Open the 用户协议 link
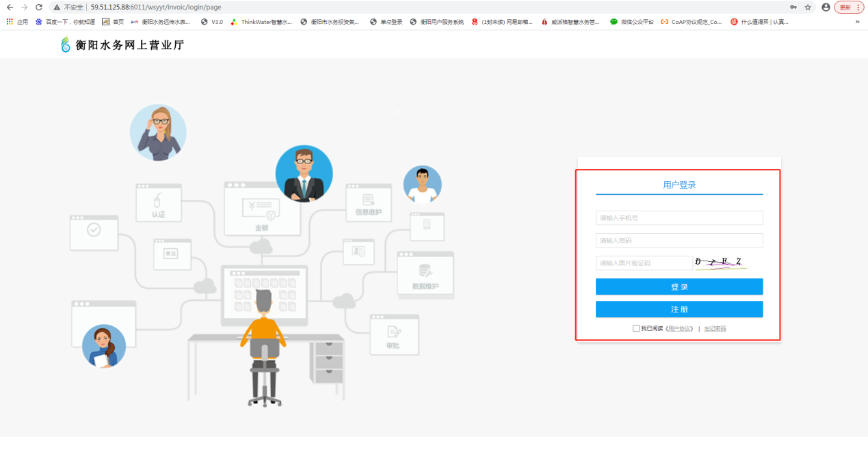This screenshot has height=452, width=868. [x=680, y=329]
